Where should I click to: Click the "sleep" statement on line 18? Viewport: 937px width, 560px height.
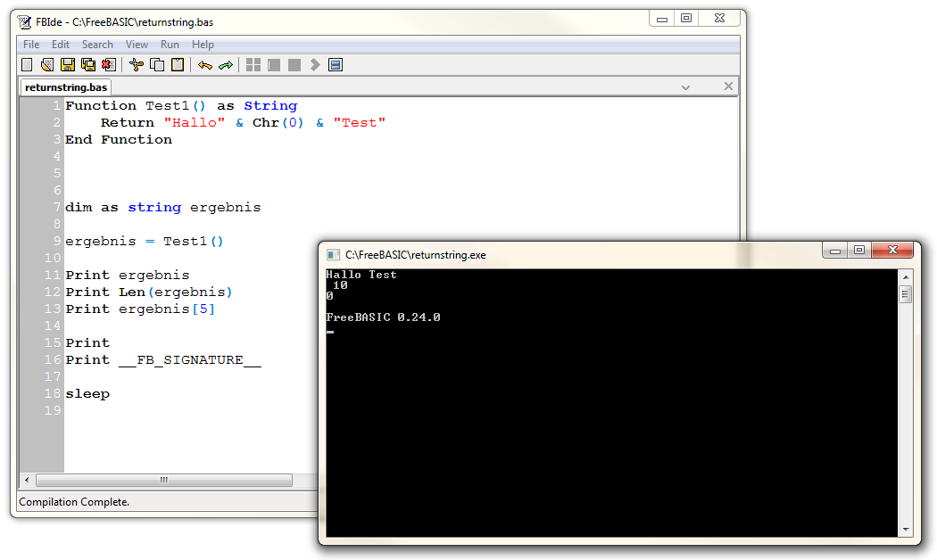pos(87,394)
